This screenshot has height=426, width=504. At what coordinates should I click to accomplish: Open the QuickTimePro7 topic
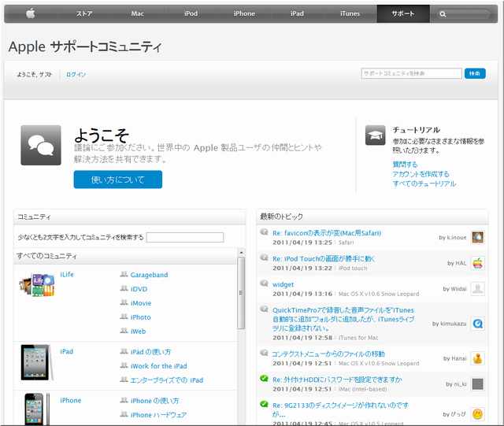click(x=343, y=319)
